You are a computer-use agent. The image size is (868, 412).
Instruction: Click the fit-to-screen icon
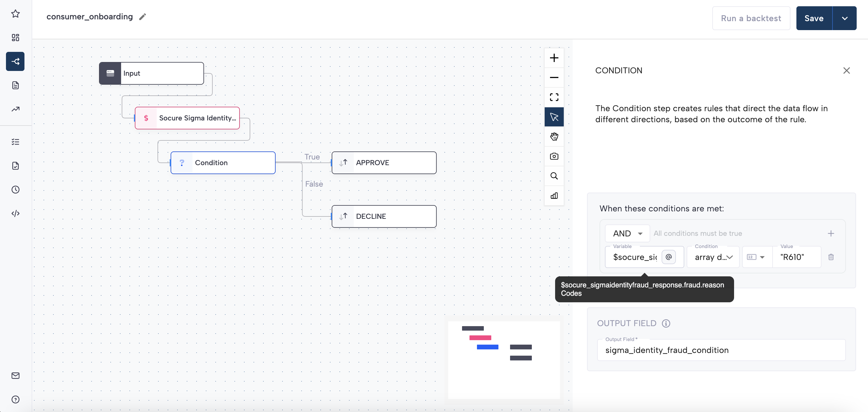[x=554, y=97]
